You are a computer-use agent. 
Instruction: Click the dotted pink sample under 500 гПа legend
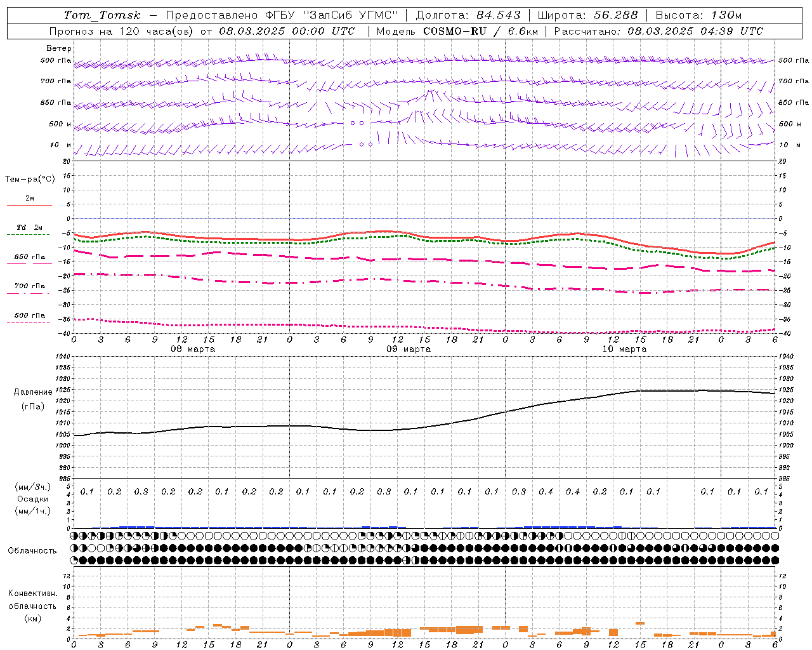point(29,322)
